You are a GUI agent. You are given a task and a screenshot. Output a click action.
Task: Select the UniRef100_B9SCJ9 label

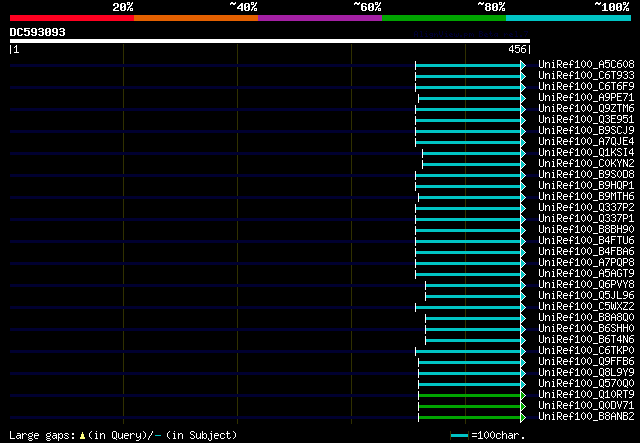[x=586, y=131]
